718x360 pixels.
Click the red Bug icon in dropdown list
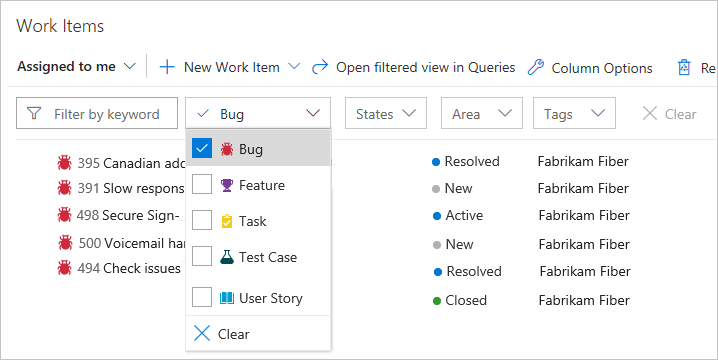point(227,149)
